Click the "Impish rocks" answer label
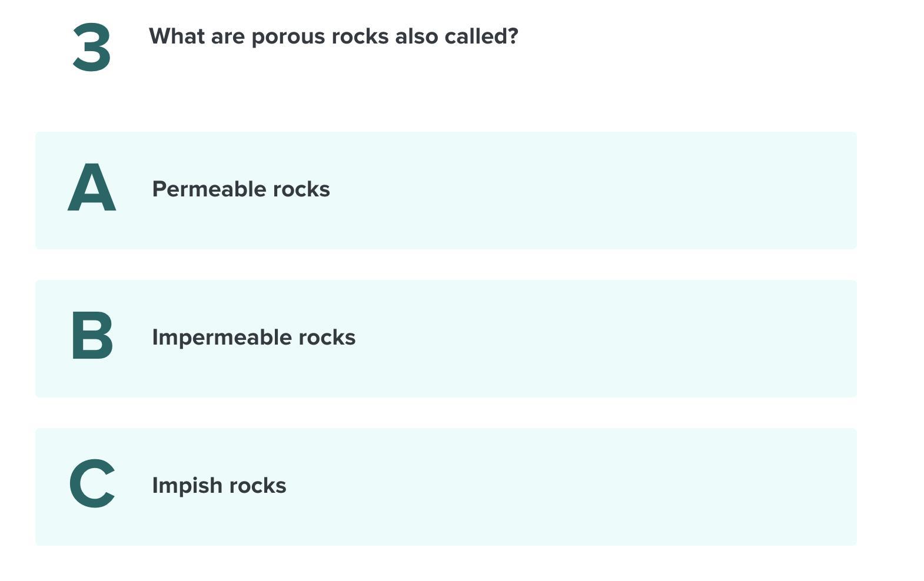 tap(219, 486)
